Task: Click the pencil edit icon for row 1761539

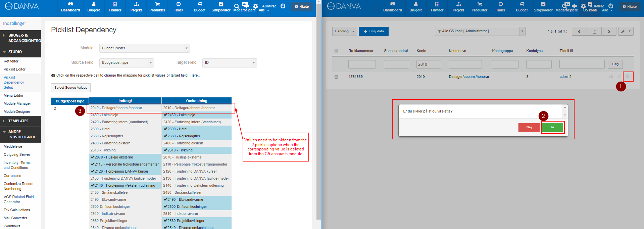Action: 619,77
